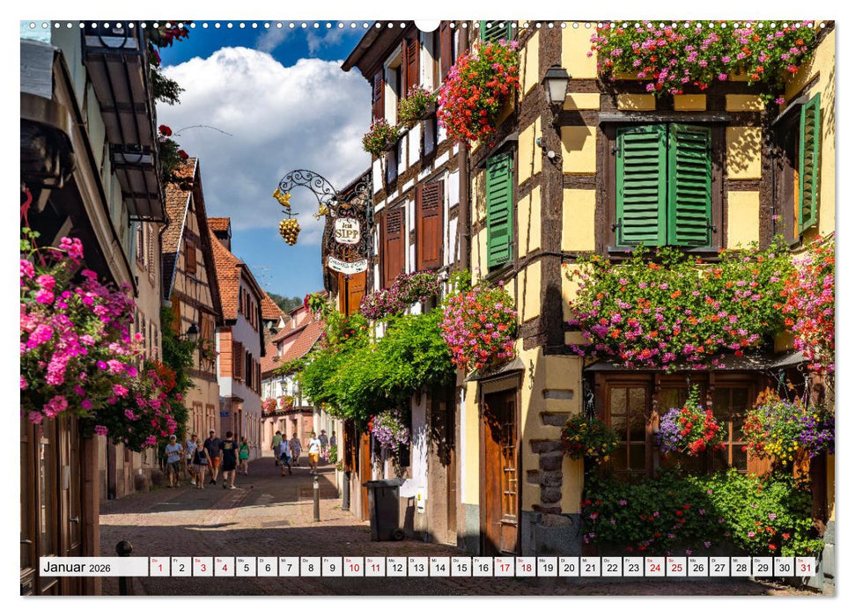Pick date 27 on the calendar strip
Screen dimensions: 855x616
[x=719, y=567]
